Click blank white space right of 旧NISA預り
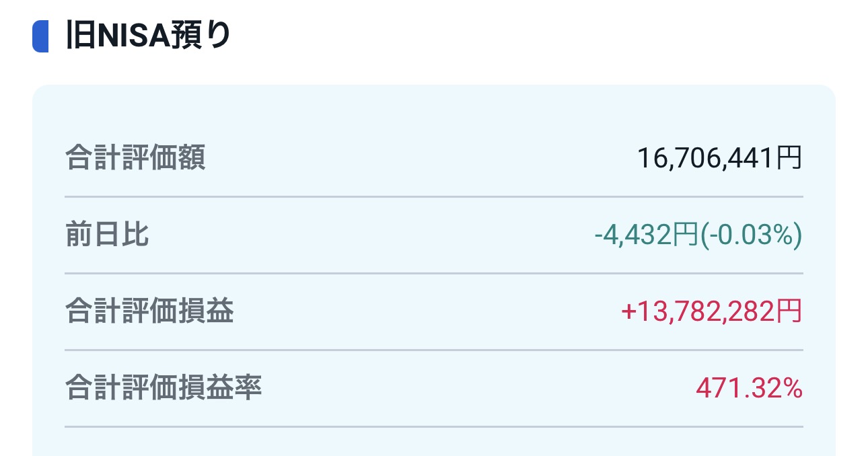Screen dimensions: 868x456 (x=538, y=36)
